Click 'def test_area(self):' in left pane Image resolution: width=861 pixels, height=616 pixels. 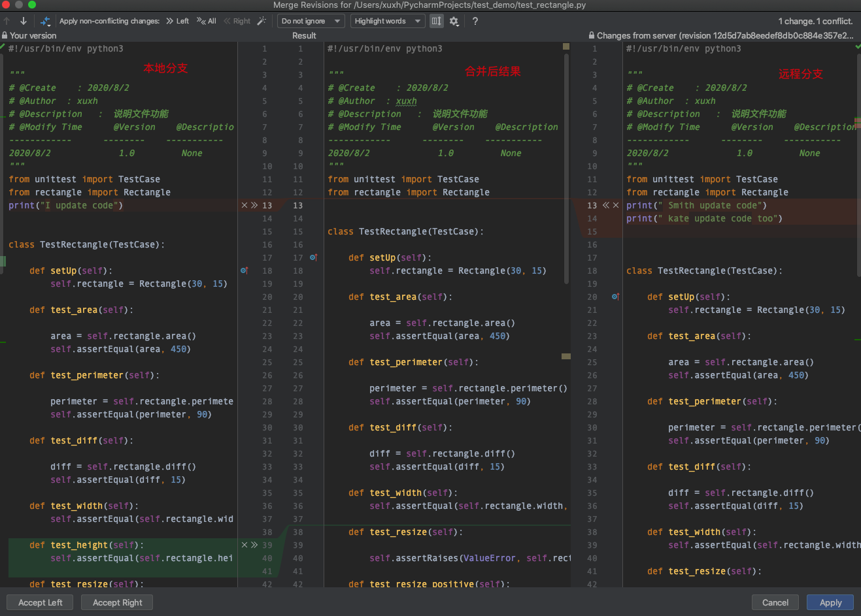tap(81, 310)
